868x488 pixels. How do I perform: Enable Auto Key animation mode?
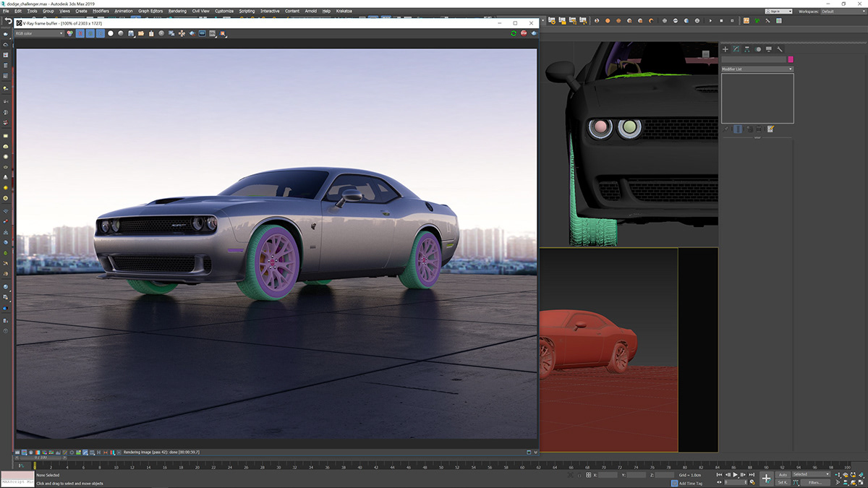[x=783, y=474]
